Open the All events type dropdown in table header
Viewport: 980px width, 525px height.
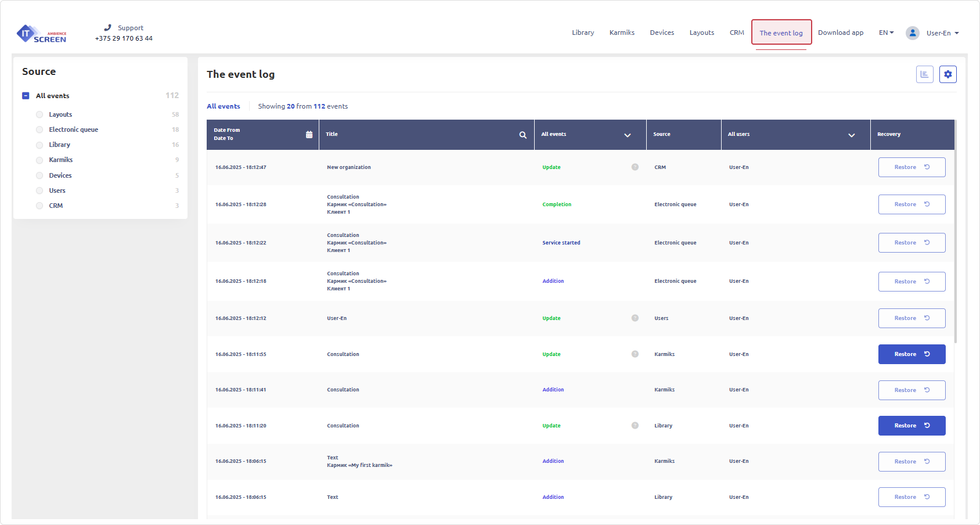628,135
